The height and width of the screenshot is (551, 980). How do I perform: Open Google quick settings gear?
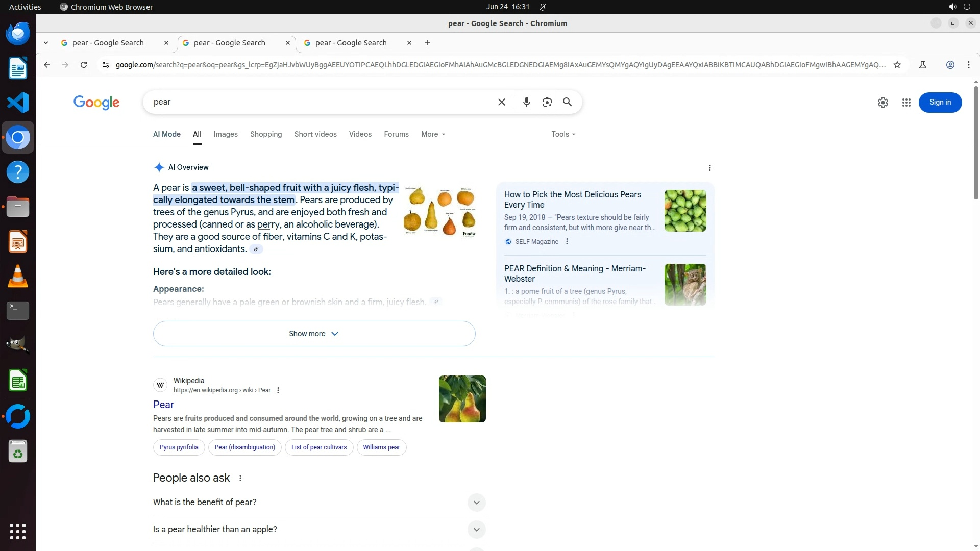tap(883, 103)
